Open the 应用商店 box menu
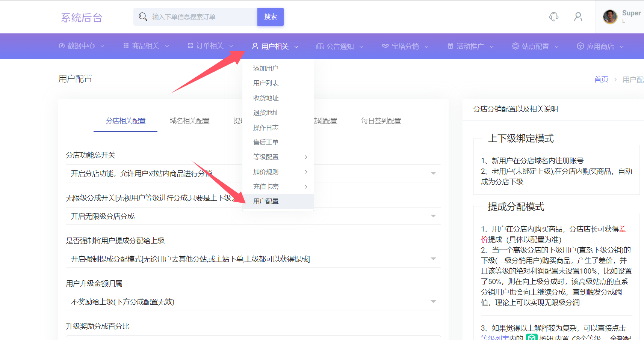Image resolution: width=644 pixels, height=340 pixels. [x=600, y=46]
